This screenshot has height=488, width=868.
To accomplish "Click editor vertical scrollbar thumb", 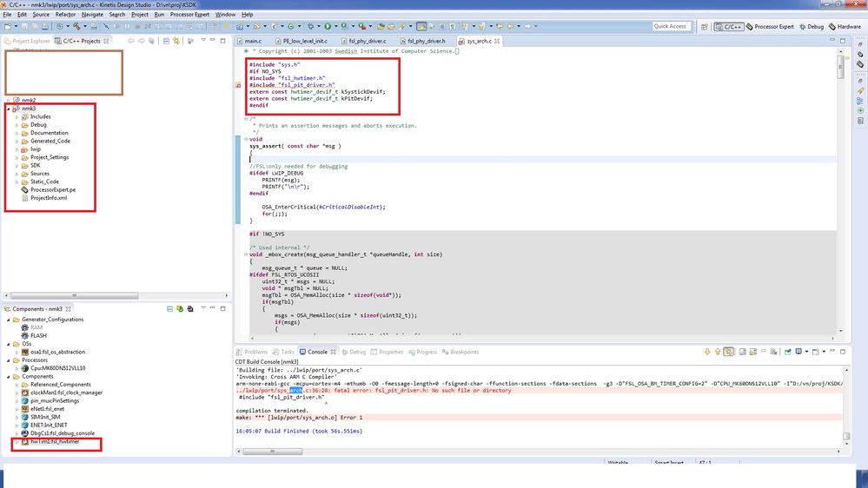I will pos(840,66).
